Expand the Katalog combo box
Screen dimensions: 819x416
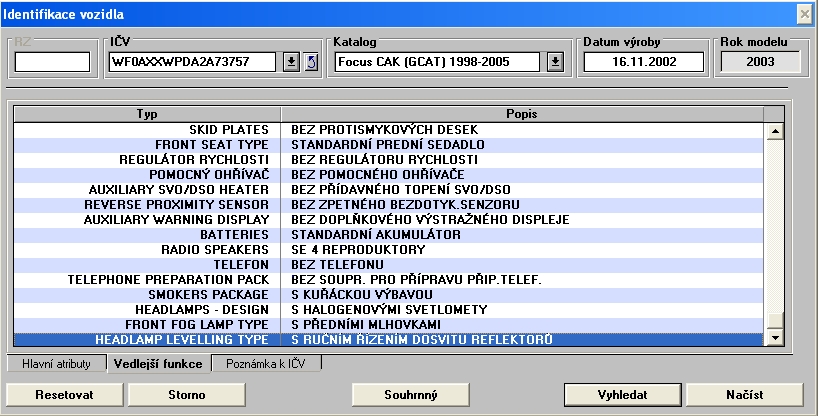[x=555, y=62]
